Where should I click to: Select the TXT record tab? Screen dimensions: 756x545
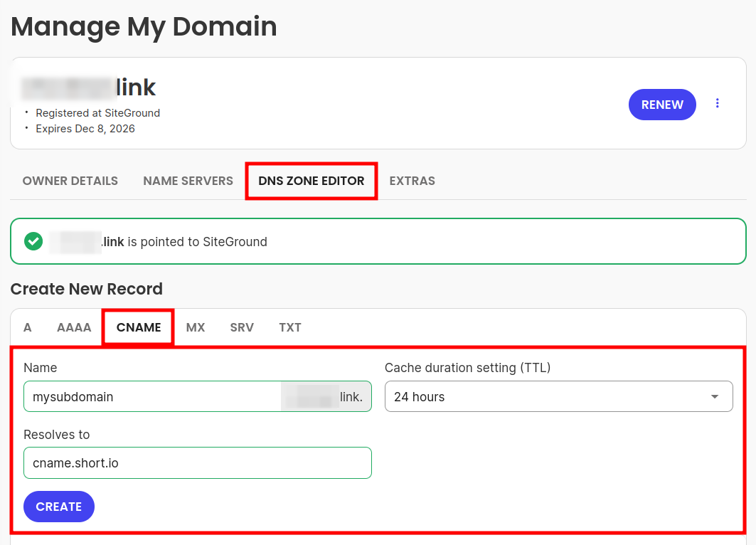[290, 327]
